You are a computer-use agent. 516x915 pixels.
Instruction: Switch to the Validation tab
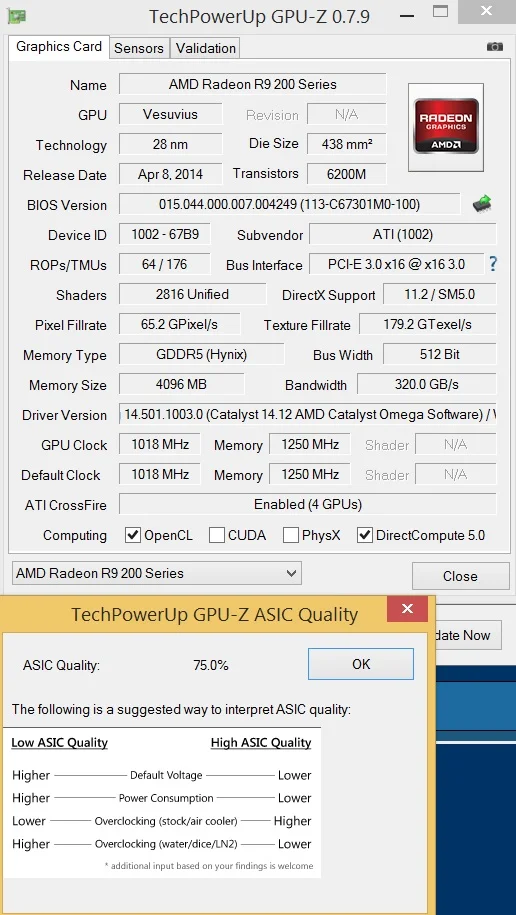coord(205,48)
